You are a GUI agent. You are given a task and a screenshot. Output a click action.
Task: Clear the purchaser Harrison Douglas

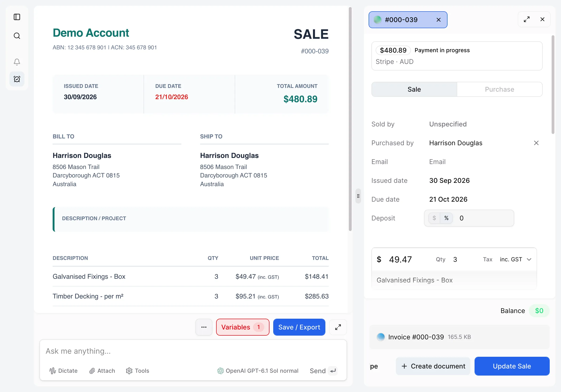click(536, 143)
